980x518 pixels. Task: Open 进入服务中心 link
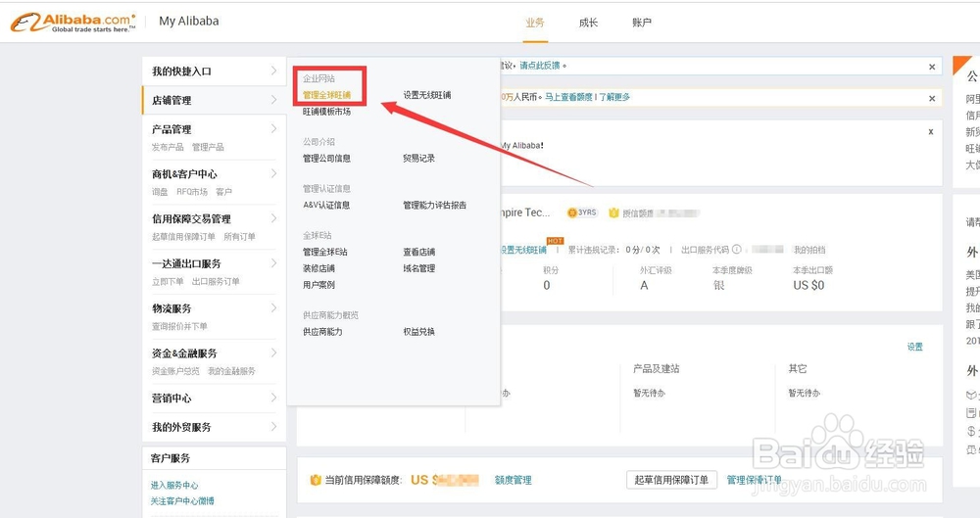click(x=174, y=485)
